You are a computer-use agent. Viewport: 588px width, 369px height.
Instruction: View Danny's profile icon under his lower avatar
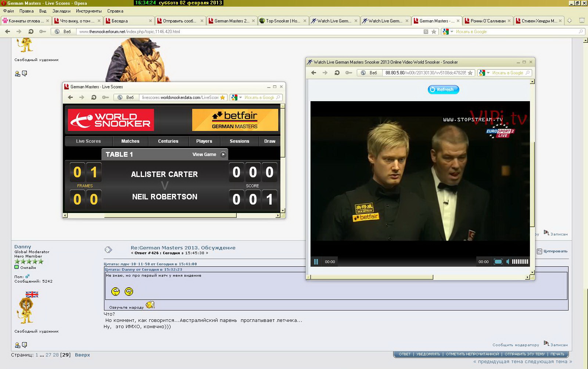click(17, 345)
